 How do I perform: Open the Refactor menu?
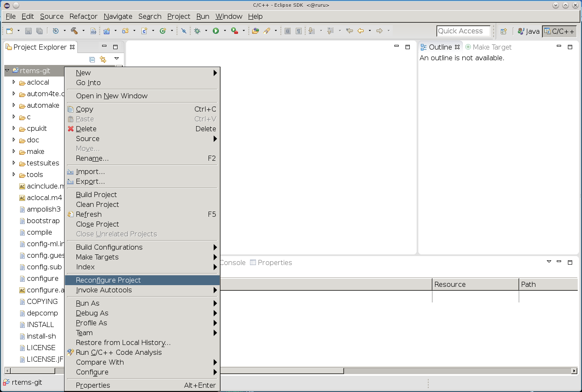pos(83,16)
